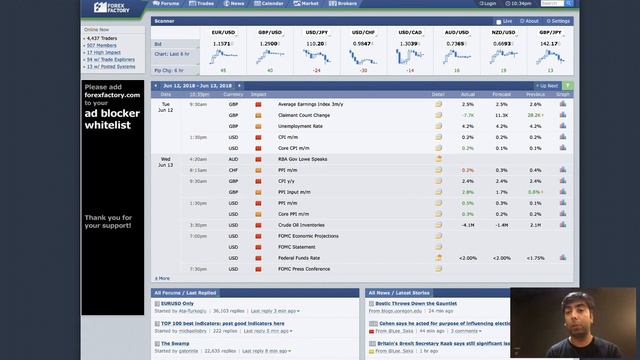
Task: Open Bostic Throws Down the Gauntlet story
Action: pos(416,304)
